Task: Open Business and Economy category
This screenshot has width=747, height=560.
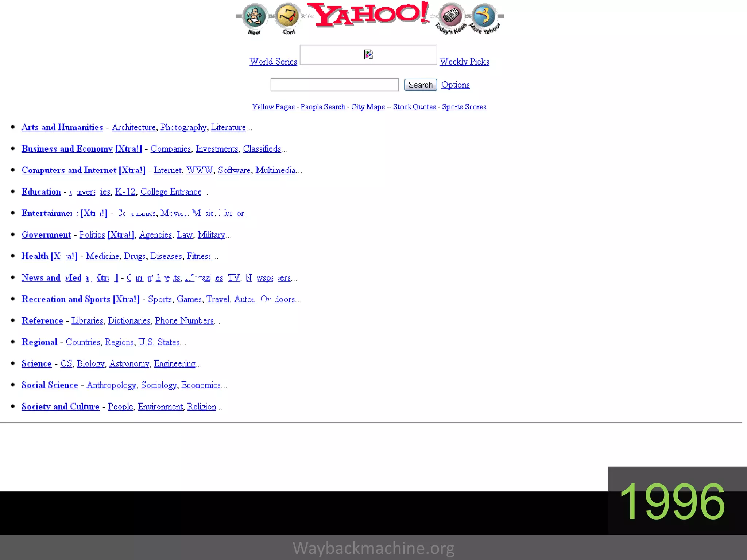Action: pyautogui.click(x=67, y=149)
